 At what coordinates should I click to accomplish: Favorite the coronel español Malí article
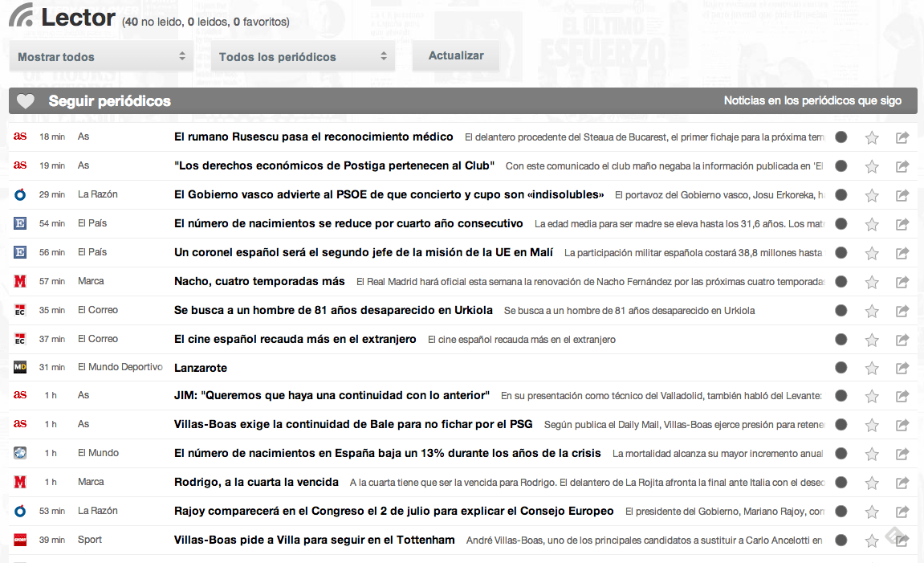[872, 253]
